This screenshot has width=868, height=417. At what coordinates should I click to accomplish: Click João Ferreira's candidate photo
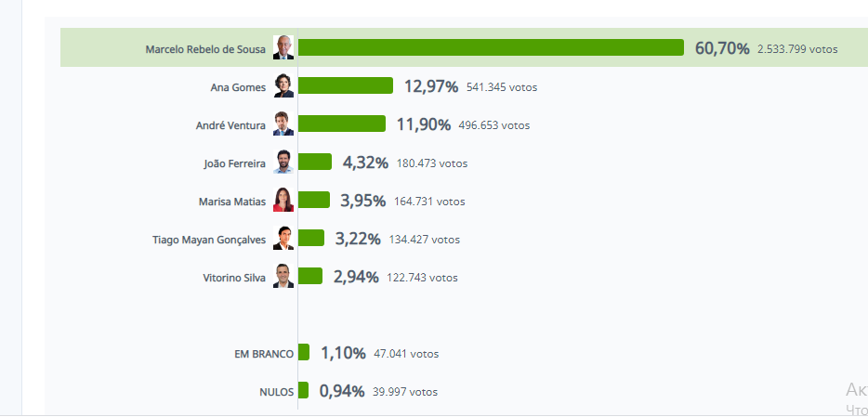[283, 163]
